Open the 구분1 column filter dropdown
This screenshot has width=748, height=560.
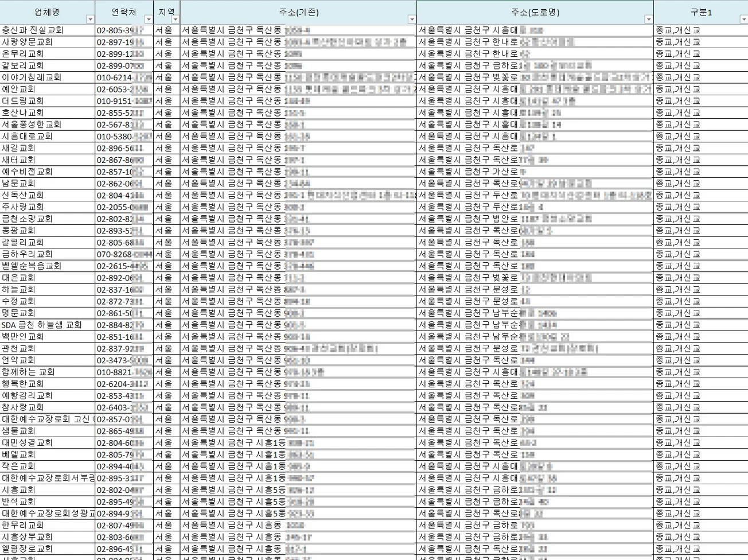tap(743, 20)
